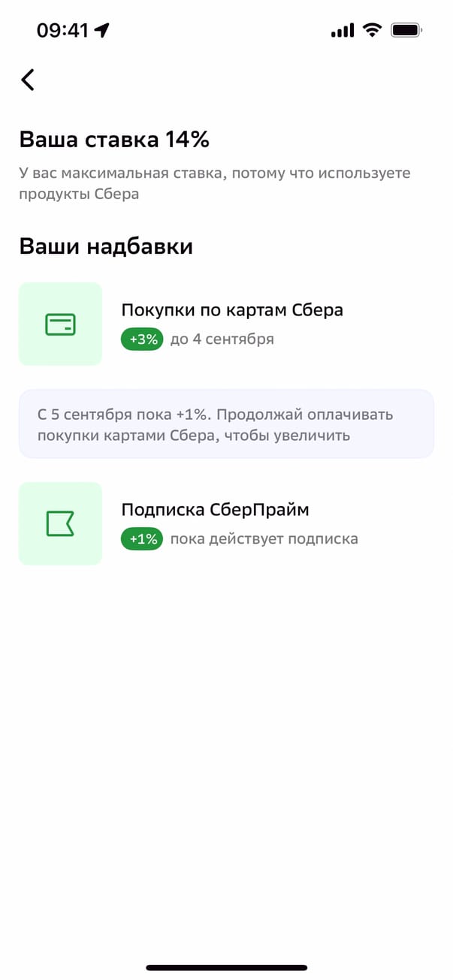Click the +3% green badge
The width and height of the screenshot is (453, 980).
(142, 339)
